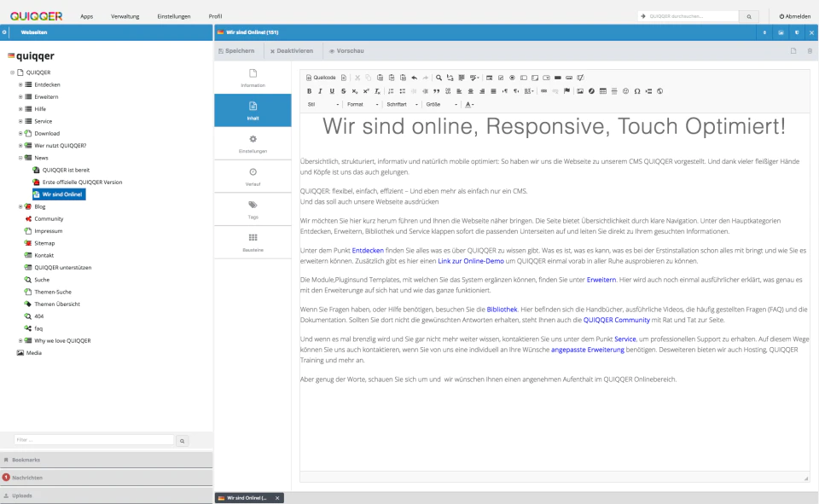Select the Media tree item
Screen dimensions: 819x504
[x=33, y=352]
